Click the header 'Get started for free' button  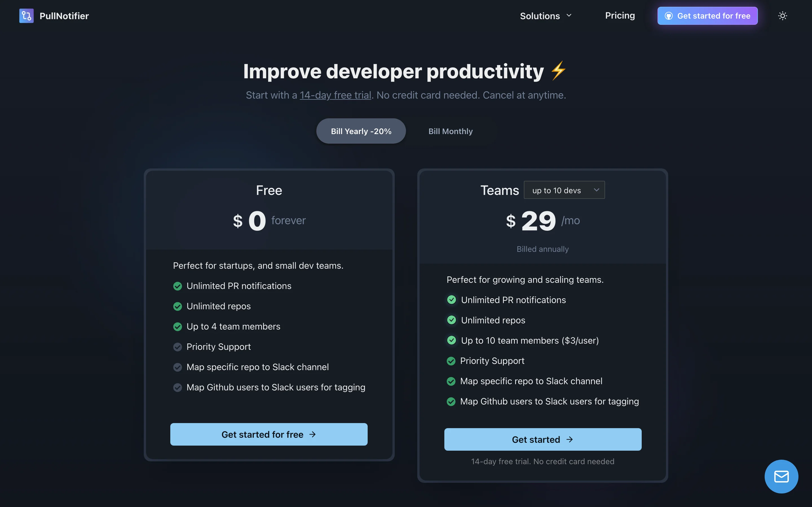click(707, 16)
